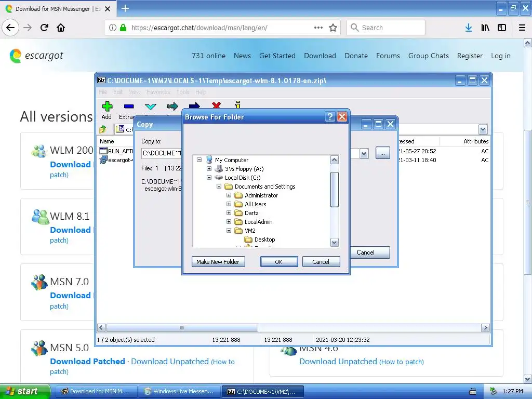Select the Dartz folder in tree
This screenshot has height=399, width=532.
click(251, 212)
